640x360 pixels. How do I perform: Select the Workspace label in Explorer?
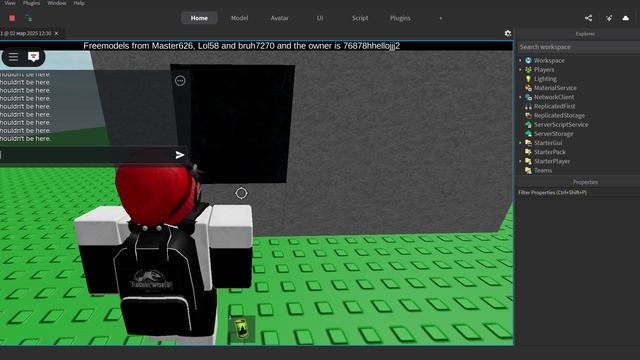549,60
